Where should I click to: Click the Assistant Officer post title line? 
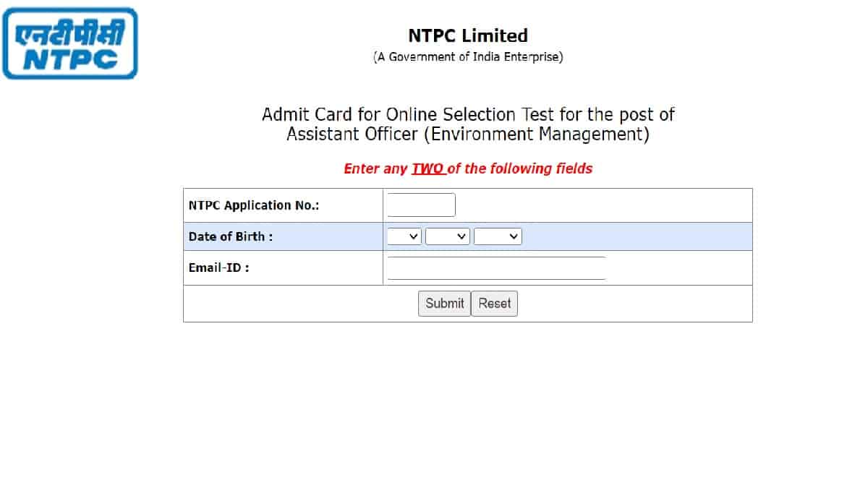(x=467, y=134)
